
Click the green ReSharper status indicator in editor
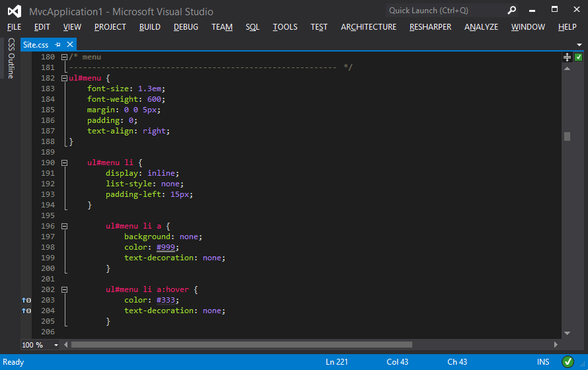point(578,57)
